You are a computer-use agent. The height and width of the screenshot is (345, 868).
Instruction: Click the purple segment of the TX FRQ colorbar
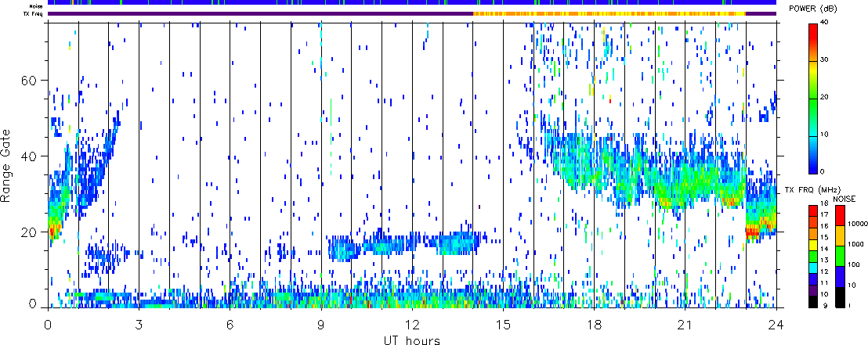tap(813, 290)
